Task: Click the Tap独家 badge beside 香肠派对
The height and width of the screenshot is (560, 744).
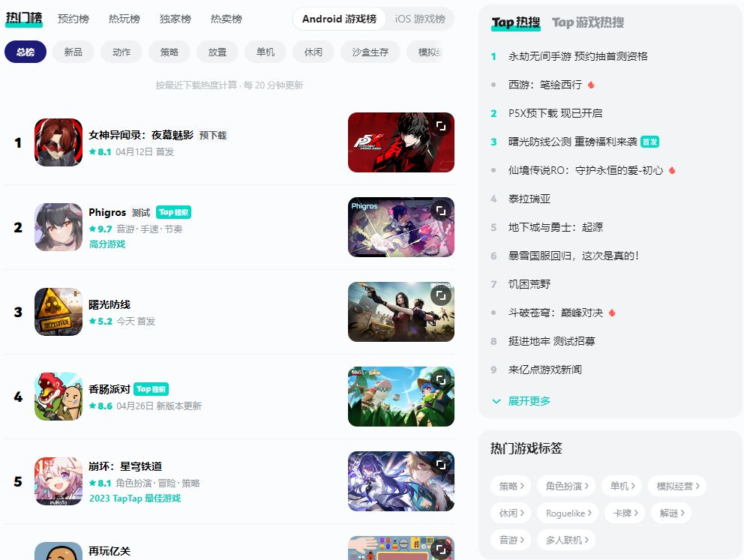Action: click(x=151, y=389)
